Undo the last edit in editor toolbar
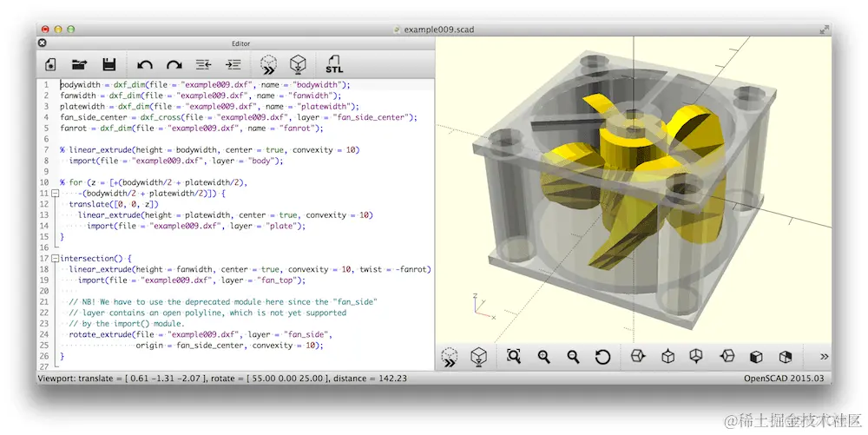Viewport: 868px width, 435px height. point(145,65)
